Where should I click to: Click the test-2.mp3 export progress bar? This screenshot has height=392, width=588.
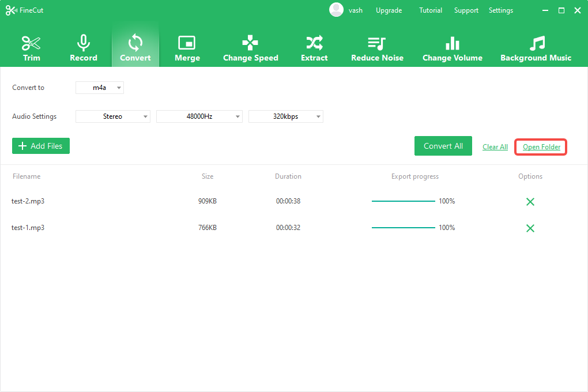pyautogui.click(x=404, y=201)
